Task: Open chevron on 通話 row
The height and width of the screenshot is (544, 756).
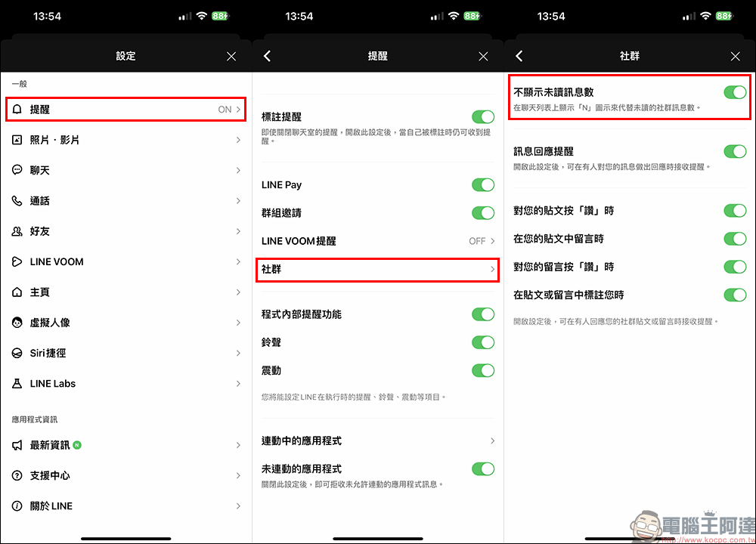Action: coord(238,201)
